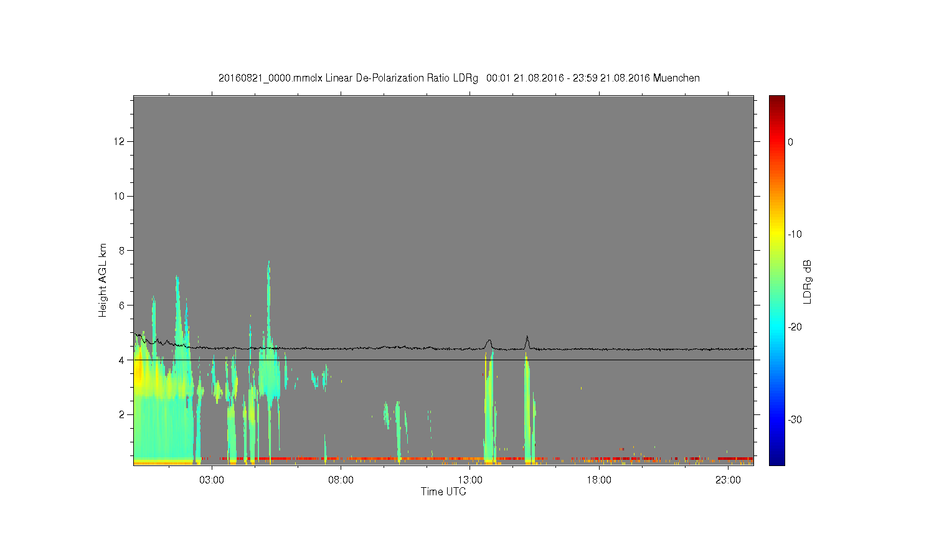This screenshot has width=934, height=560.
Task: Click the height tick label 4
Action: point(123,360)
